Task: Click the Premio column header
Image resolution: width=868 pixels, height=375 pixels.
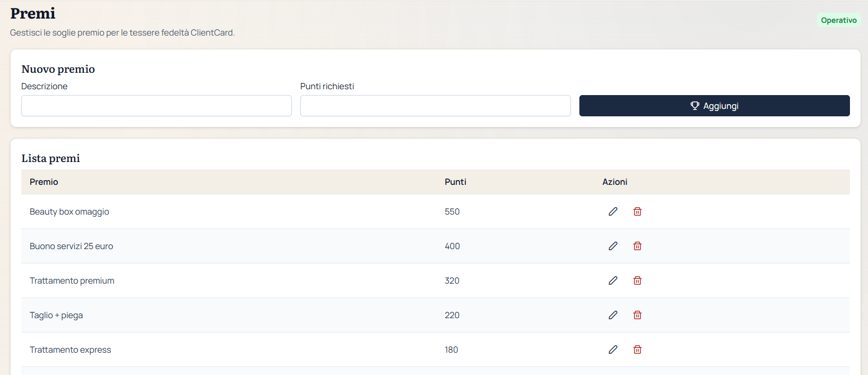Action: tap(44, 182)
